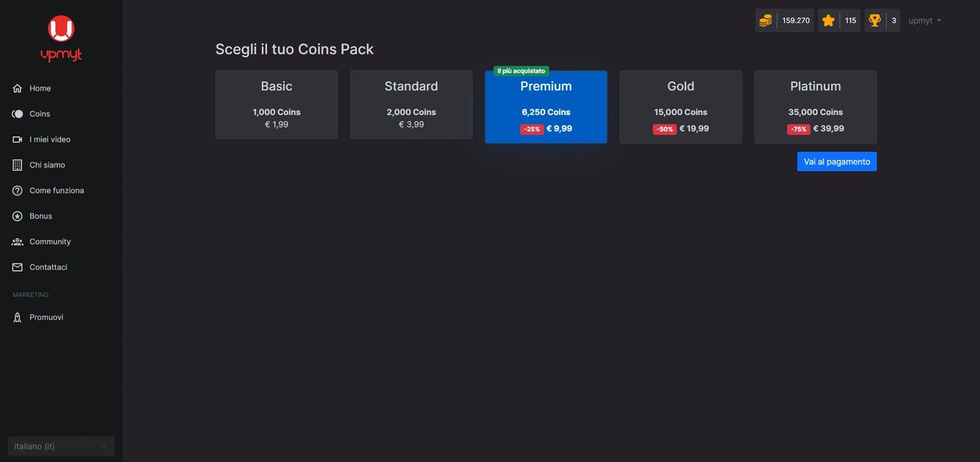
Task: Click the upmyt logo
Action: (60, 37)
